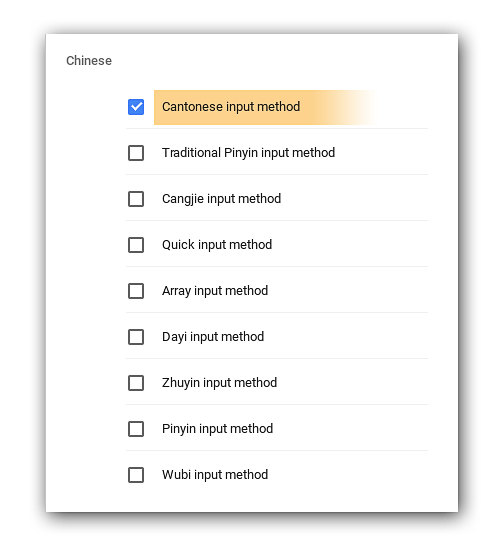Click the Pinyin input method label on the eighth row
Viewport: 503px width, 548px height.
click(x=217, y=429)
